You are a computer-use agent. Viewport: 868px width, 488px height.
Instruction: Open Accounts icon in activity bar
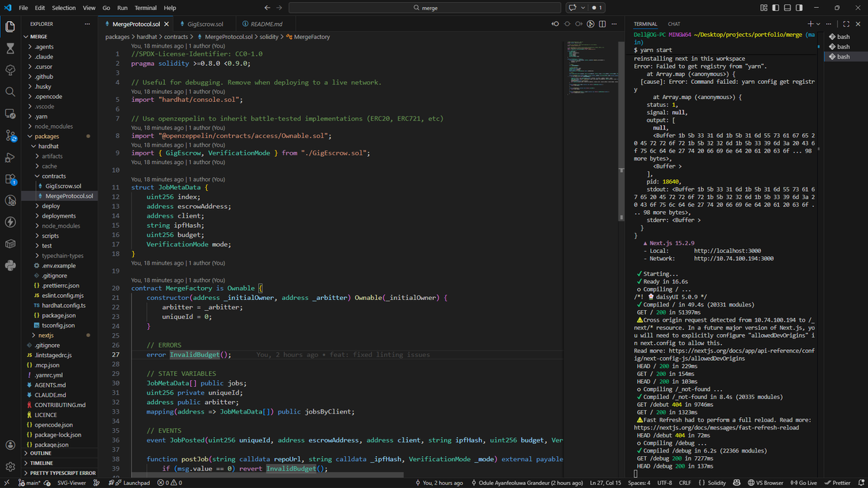point(10,445)
